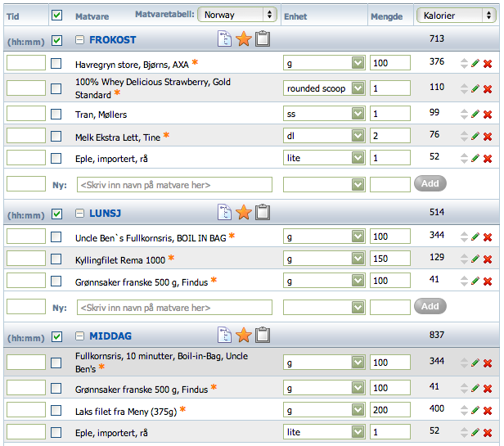
Task: Collapse the MIDDAG meal section
Action: pos(79,336)
